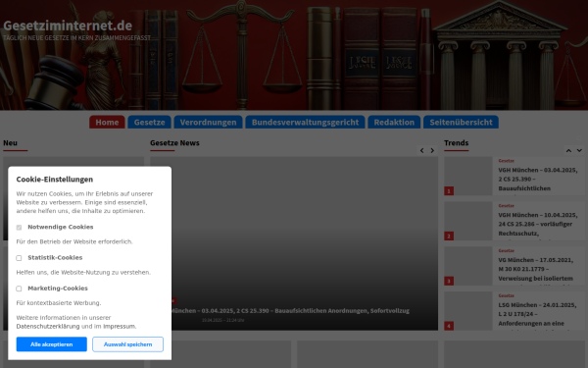This screenshot has width=588, height=368.
Task: Open the Impressum link
Action: tap(120, 327)
